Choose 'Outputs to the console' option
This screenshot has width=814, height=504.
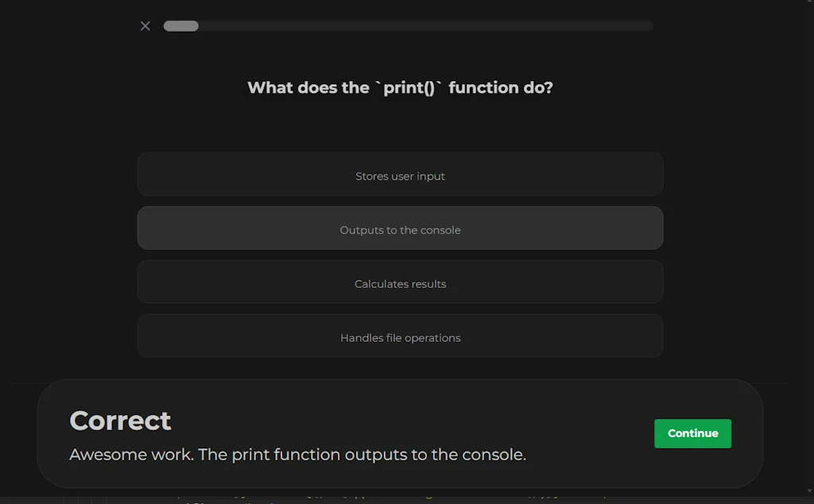pos(400,229)
